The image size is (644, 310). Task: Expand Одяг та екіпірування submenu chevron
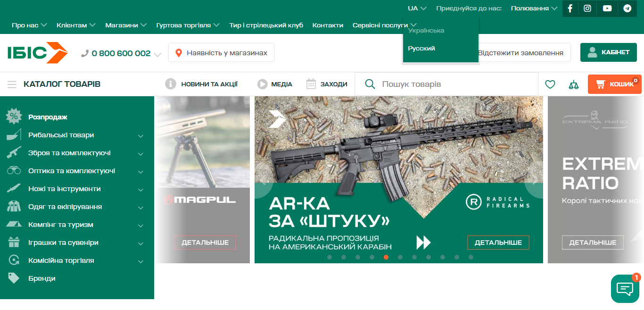click(x=140, y=208)
